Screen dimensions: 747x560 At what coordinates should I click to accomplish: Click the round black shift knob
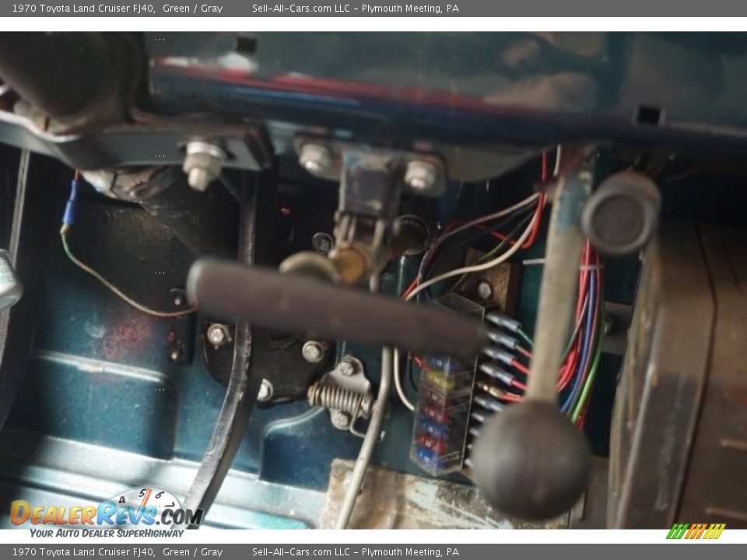[x=531, y=460]
